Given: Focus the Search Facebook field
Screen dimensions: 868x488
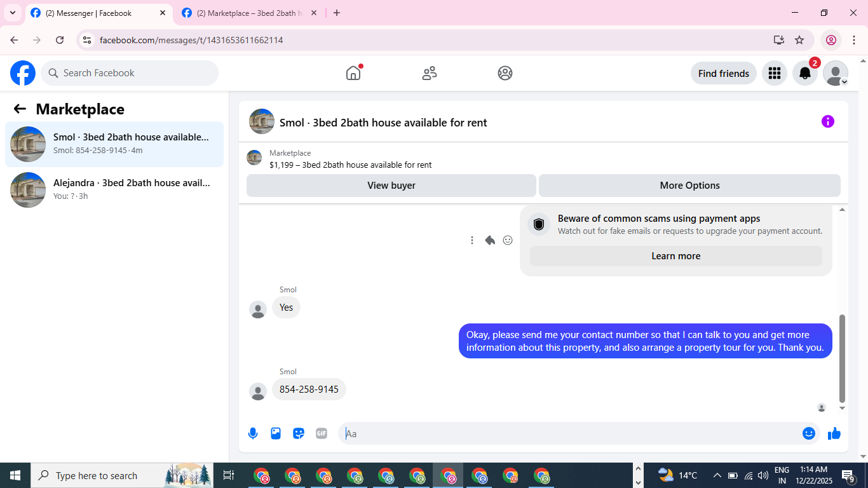Looking at the screenshot, I should (x=130, y=73).
